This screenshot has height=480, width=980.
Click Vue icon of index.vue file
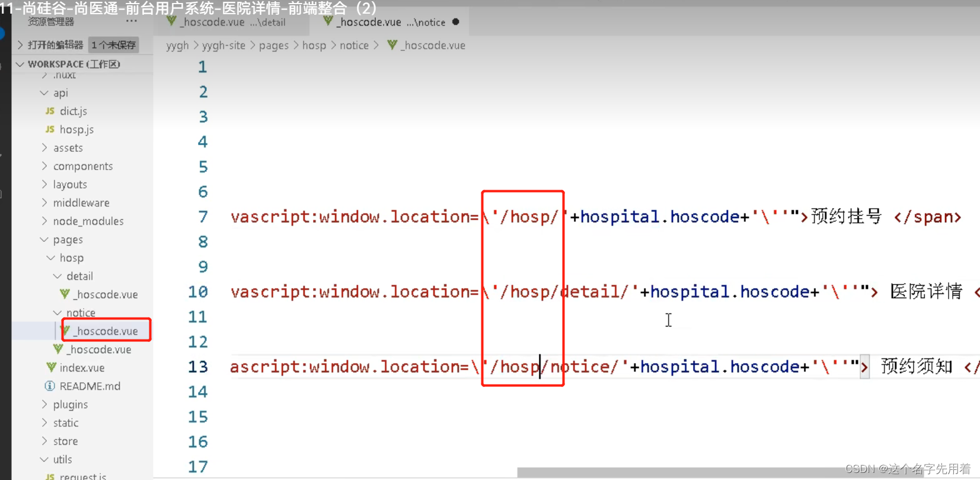52,367
